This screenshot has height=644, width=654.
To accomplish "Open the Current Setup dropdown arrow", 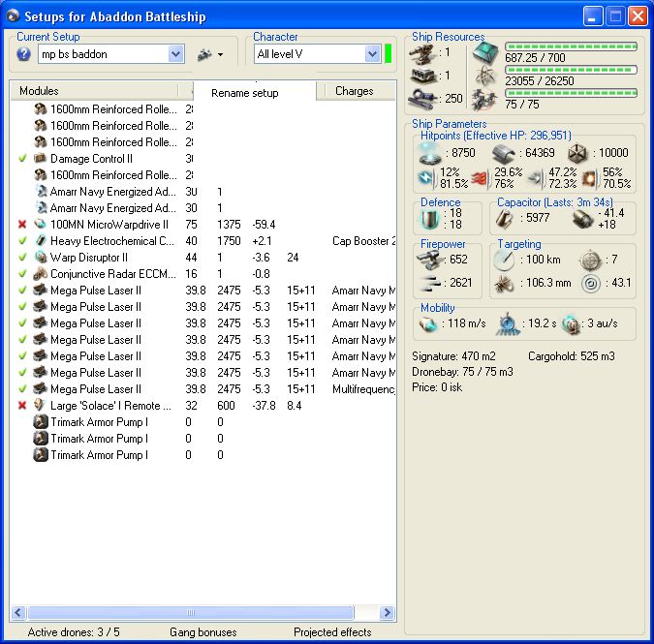I will [x=176, y=54].
